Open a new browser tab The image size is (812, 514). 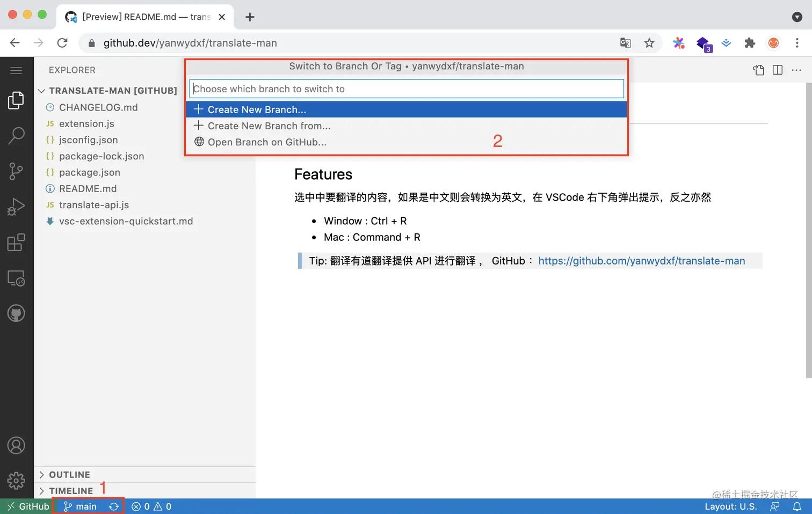pyautogui.click(x=250, y=17)
